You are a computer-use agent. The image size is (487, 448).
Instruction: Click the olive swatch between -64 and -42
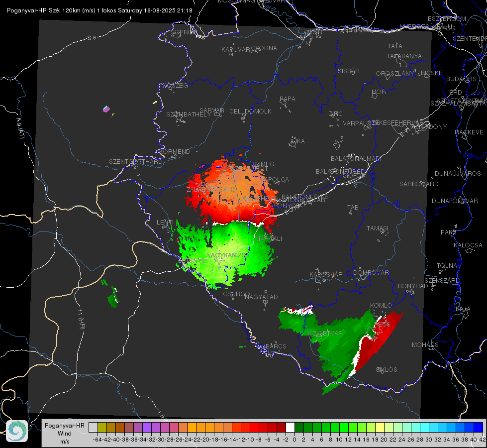102,427
